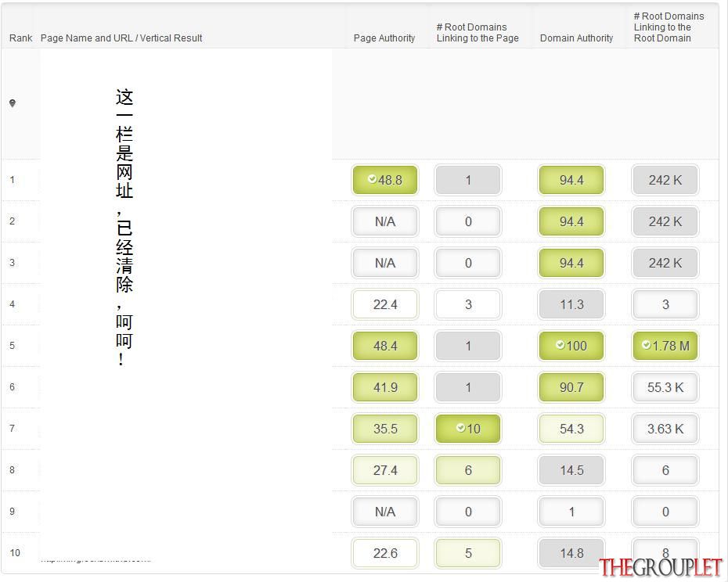Image resolution: width=728 pixels, height=582 pixels.
Task: Select the rank number 7 in Rank column
Action: (12, 429)
